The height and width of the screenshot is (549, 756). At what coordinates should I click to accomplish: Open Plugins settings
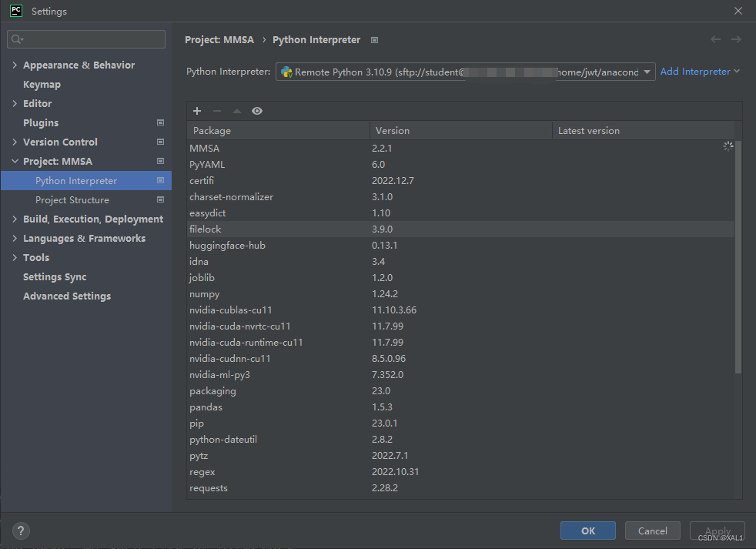(41, 123)
